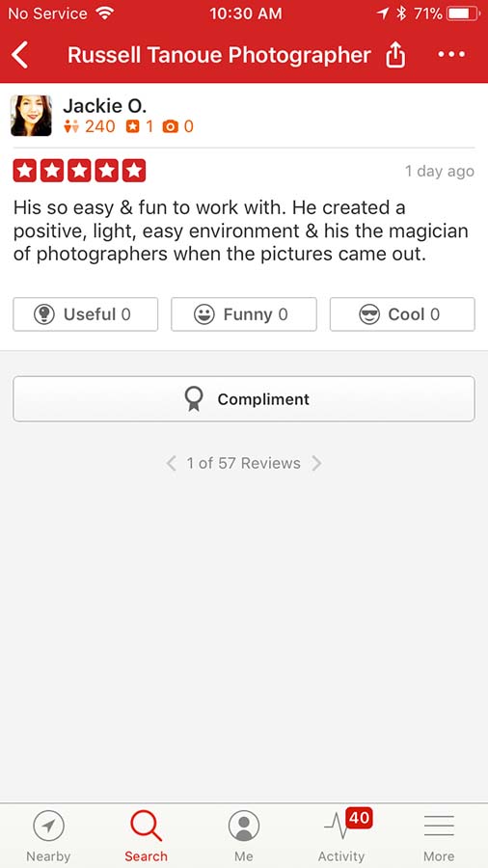The width and height of the screenshot is (488, 868).
Task: Go to the previous review chevron
Action: click(x=172, y=463)
